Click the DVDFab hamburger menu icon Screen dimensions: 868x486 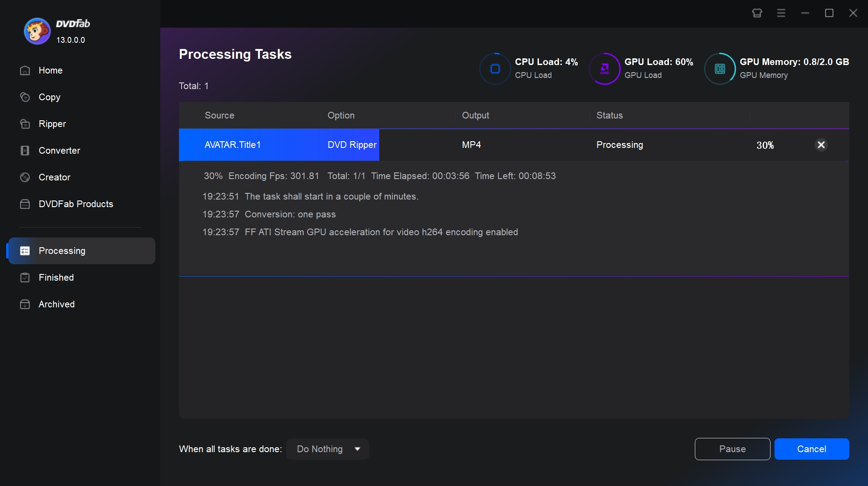[x=782, y=13]
